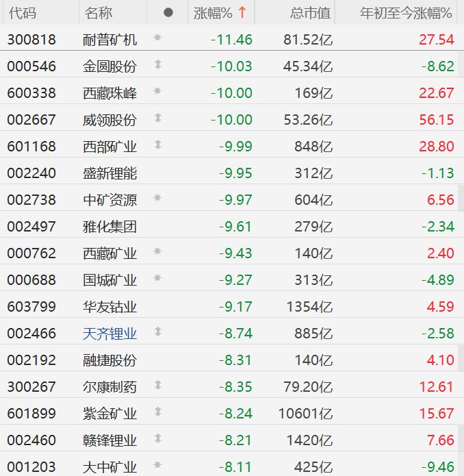
Task: Select stock name 尔康制药
Action: click(x=109, y=387)
